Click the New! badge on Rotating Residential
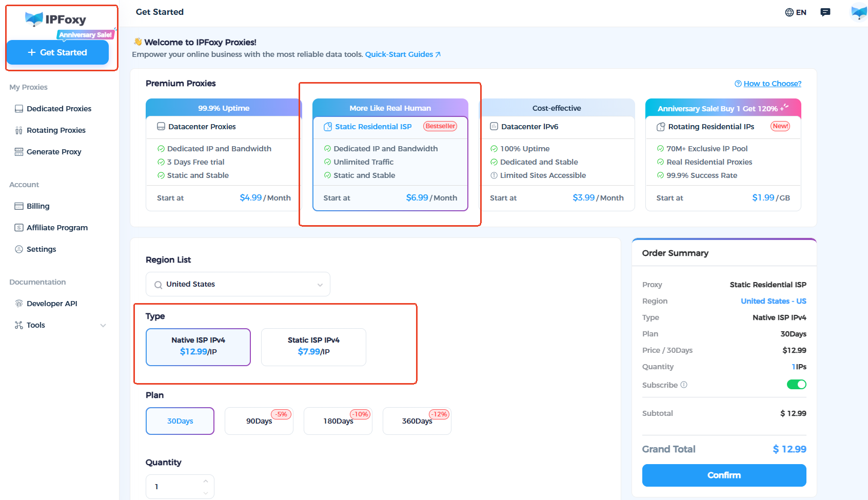Image resolution: width=868 pixels, height=500 pixels. (x=780, y=126)
